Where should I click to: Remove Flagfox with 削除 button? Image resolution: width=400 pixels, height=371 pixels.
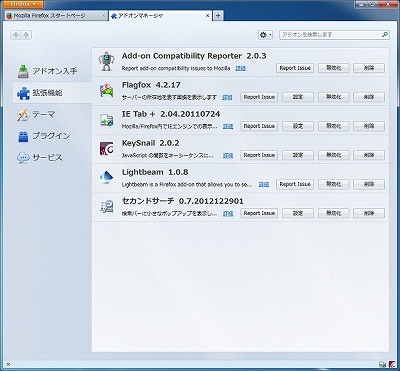pyautogui.click(x=369, y=97)
